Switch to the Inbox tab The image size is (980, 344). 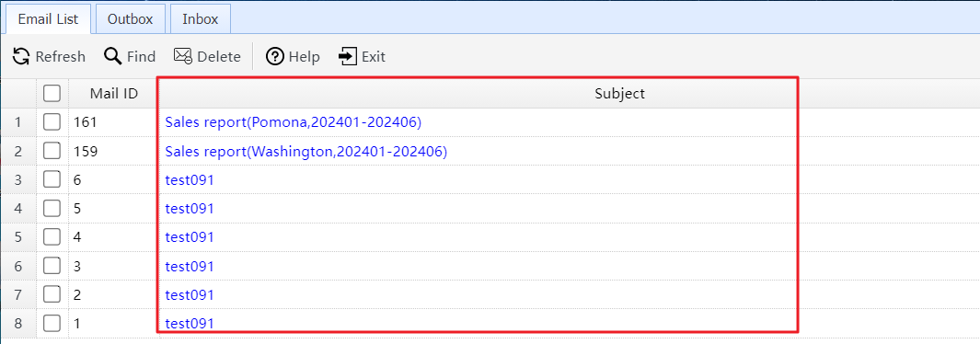point(200,18)
